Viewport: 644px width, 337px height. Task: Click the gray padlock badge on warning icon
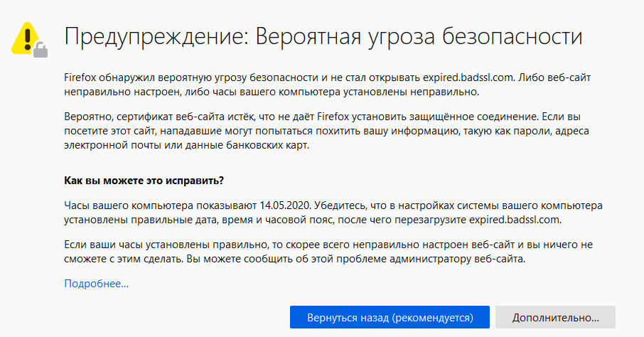click(x=41, y=50)
